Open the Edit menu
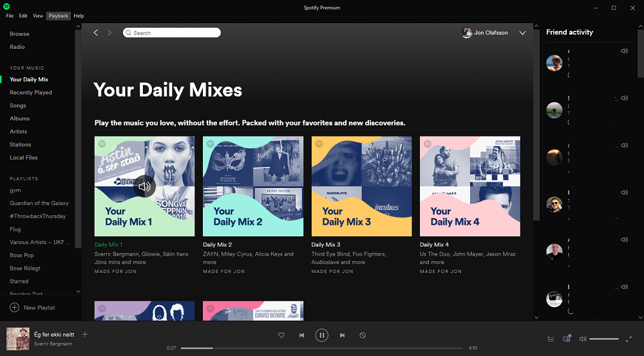644x356 pixels. click(23, 15)
